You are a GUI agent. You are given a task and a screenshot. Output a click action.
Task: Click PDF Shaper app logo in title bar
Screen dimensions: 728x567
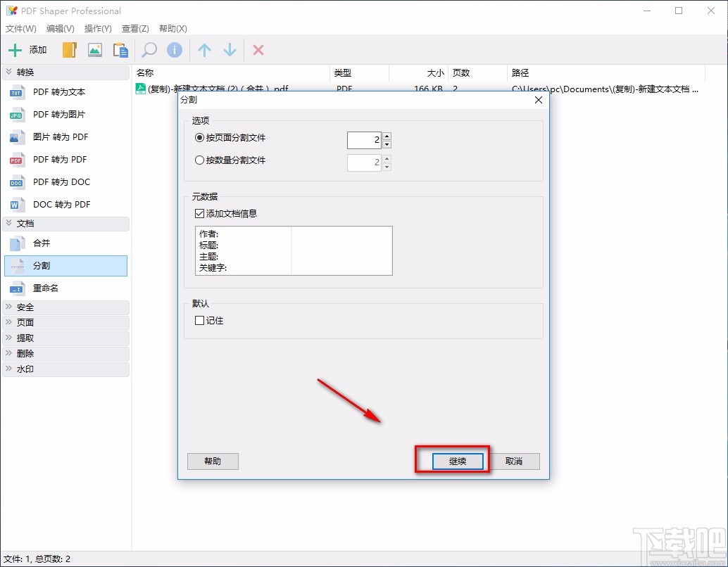[x=11, y=11]
